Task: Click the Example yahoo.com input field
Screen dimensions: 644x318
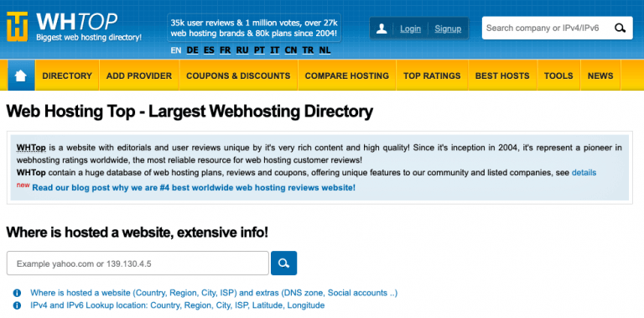Action: (138, 263)
